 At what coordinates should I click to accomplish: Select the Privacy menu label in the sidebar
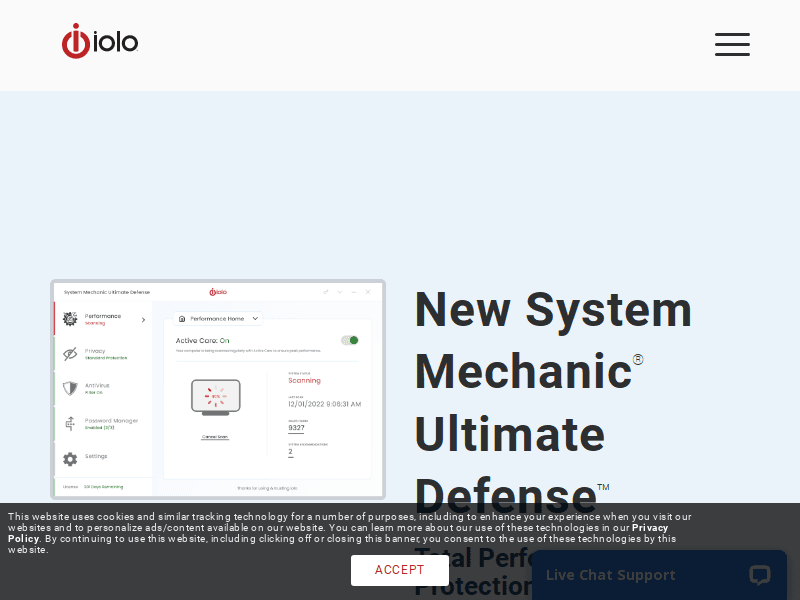(95, 350)
